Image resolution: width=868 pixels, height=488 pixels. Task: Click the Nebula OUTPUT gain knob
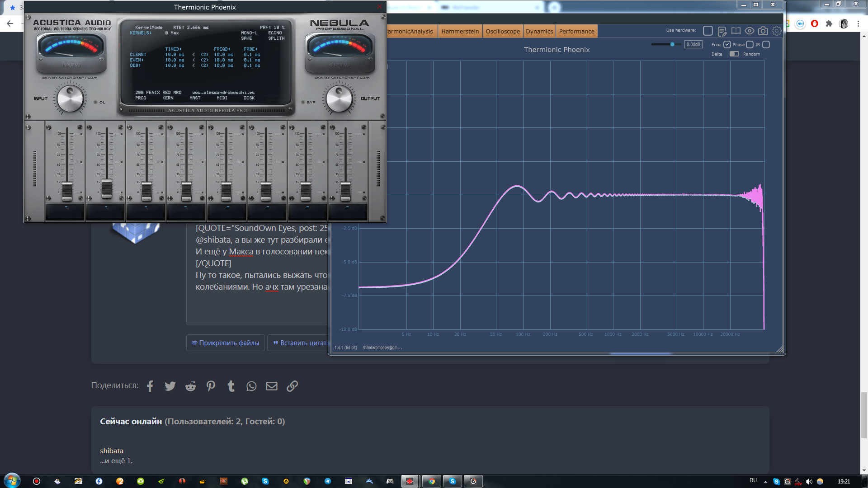[x=339, y=99]
